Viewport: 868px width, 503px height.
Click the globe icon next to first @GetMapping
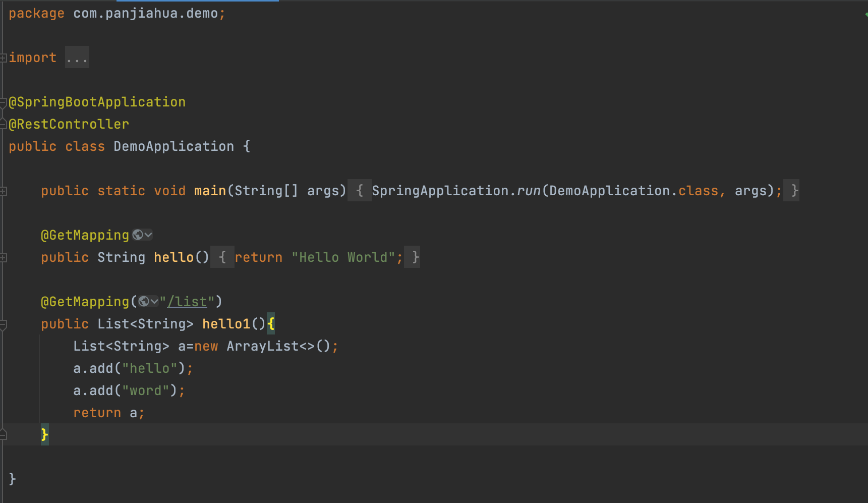point(137,234)
